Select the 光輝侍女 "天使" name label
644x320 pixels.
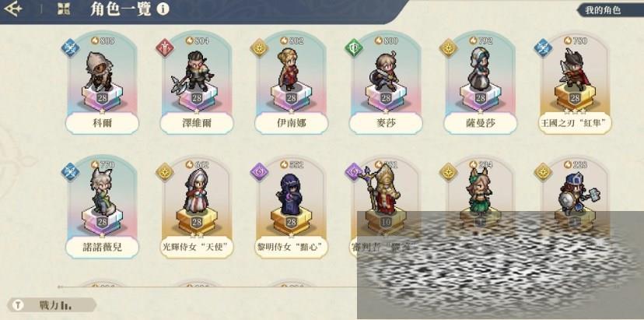pos(197,247)
